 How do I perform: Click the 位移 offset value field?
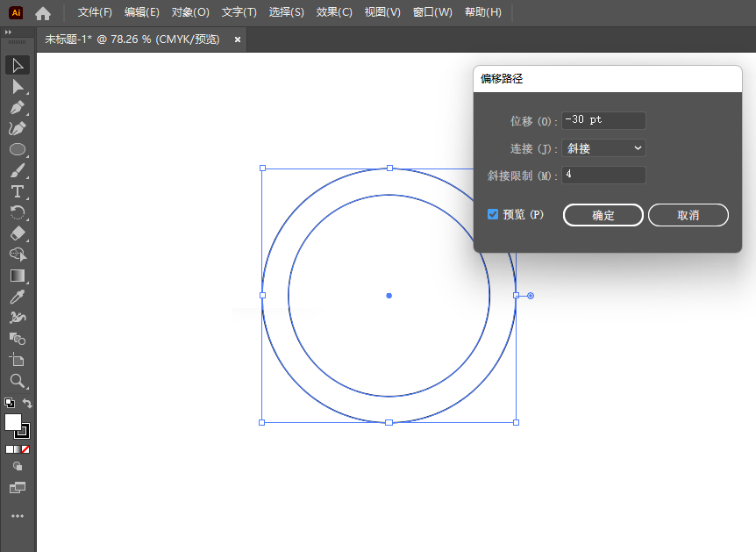pos(603,120)
